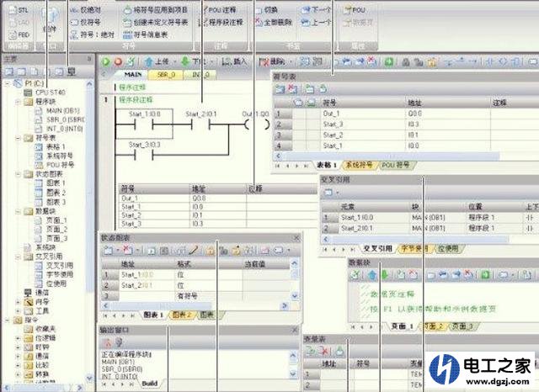Collapse the Program Block folder in the project tree
This screenshot has width=539, height=392.
click(x=19, y=102)
